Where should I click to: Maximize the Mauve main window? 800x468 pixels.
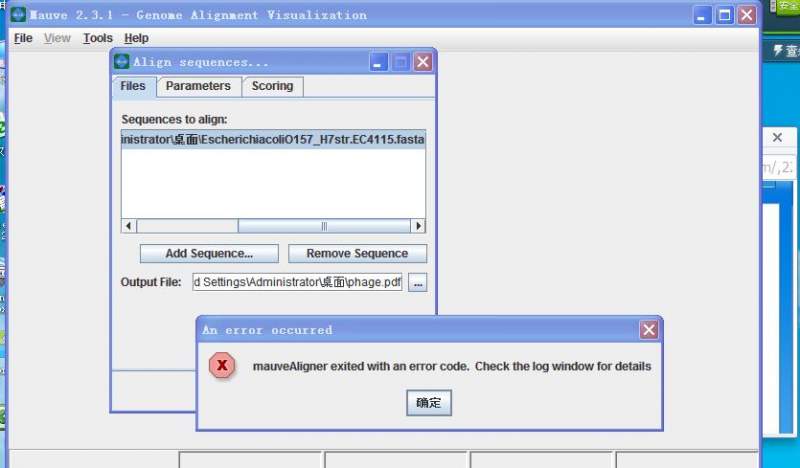tap(724, 15)
